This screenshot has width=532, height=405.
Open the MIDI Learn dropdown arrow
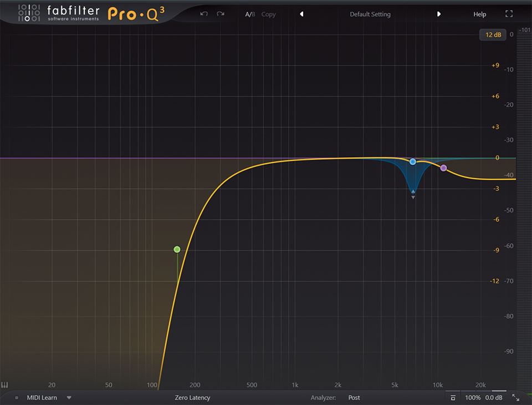pos(69,398)
